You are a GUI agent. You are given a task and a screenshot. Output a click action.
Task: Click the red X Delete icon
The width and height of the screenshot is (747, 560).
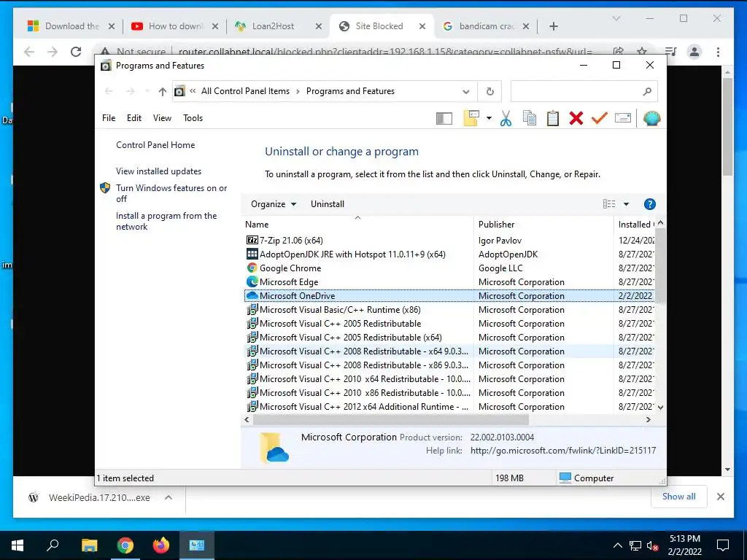pyautogui.click(x=576, y=118)
